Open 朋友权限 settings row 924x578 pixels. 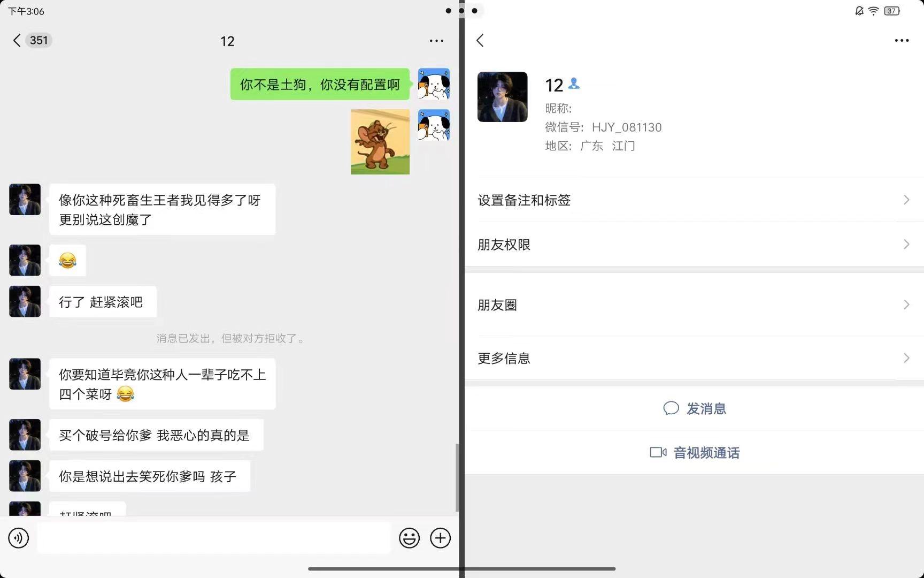[694, 244]
